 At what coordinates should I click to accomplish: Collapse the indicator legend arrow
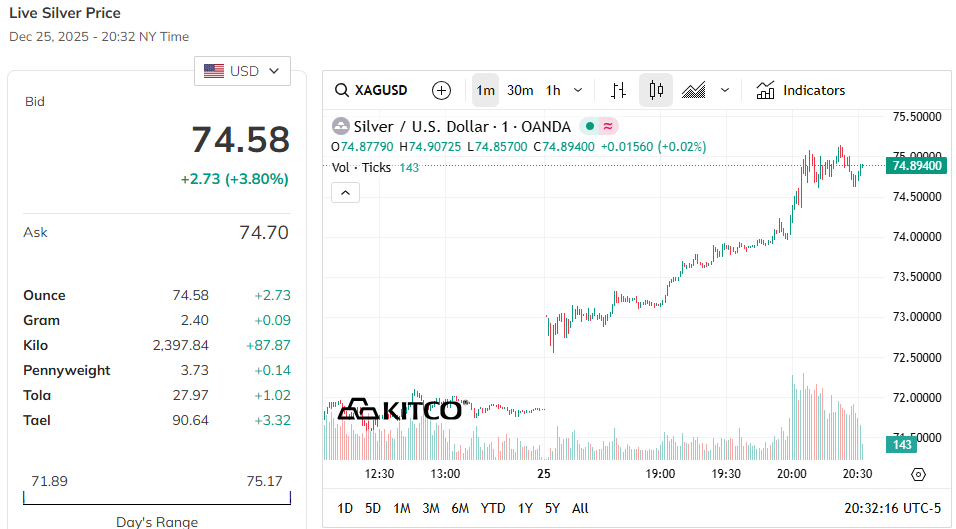[x=345, y=192]
